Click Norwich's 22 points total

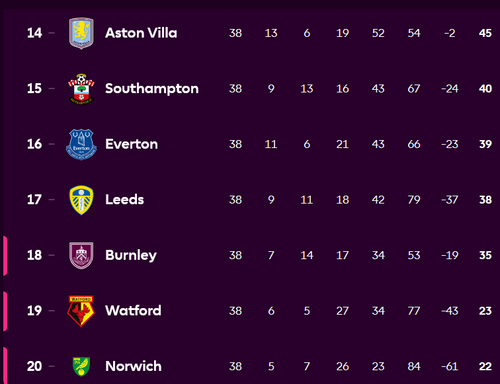point(485,366)
